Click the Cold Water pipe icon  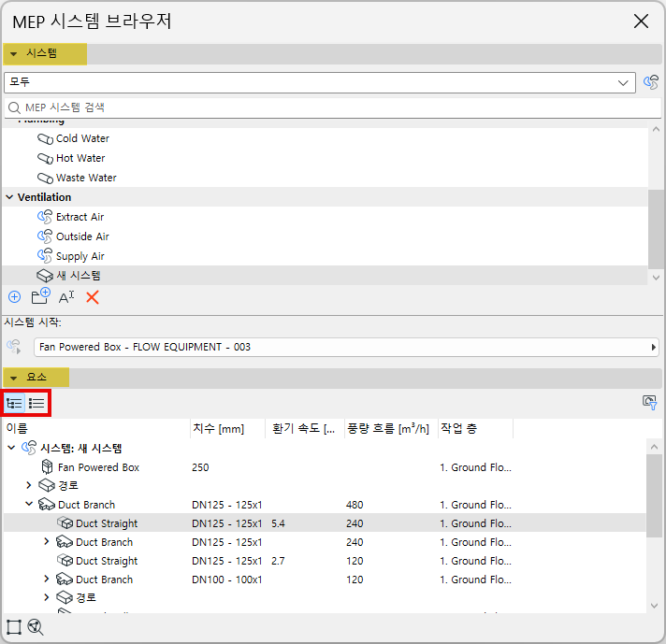[45, 139]
